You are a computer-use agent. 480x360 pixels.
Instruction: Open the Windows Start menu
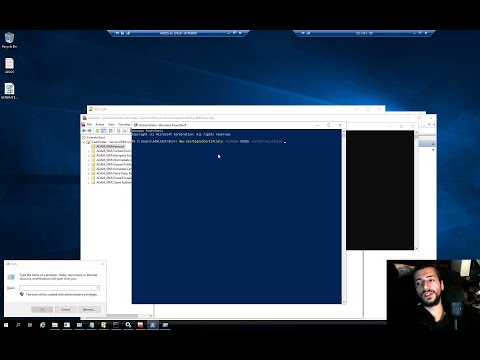coord(6,325)
